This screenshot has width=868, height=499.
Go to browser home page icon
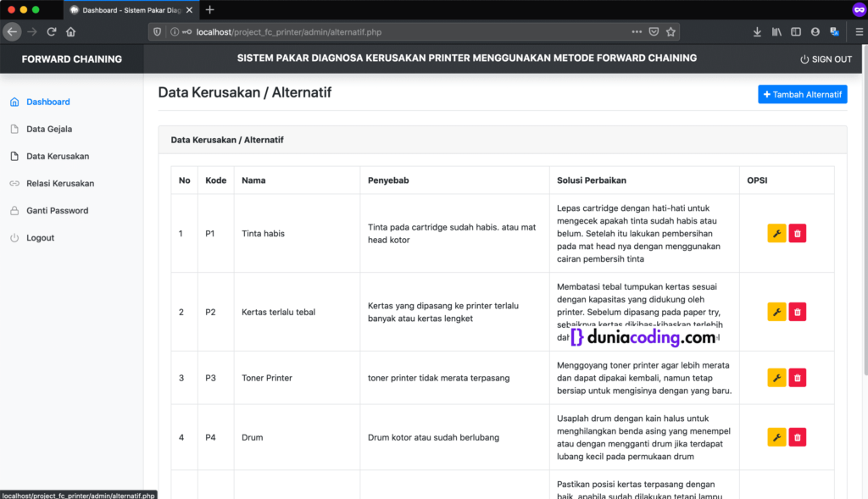[x=71, y=32]
